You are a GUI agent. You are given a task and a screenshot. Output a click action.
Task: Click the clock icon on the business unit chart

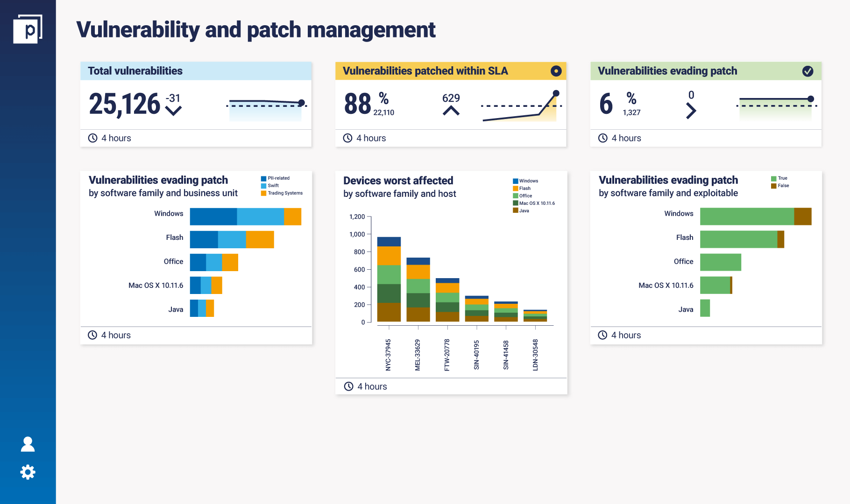pos(92,335)
